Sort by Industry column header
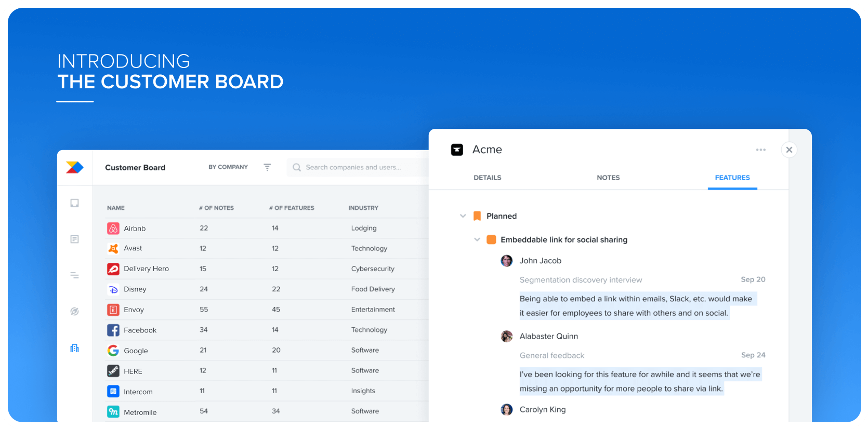Screen dimensions: 868x429 [x=363, y=208]
